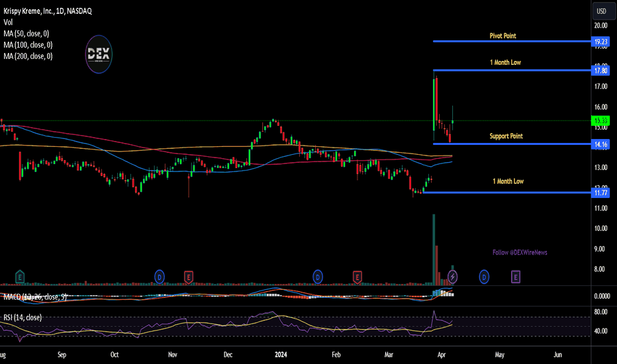The image size is (617, 364).
Task: Click the Dec label on the time axis
Action: click(x=228, y=355)
